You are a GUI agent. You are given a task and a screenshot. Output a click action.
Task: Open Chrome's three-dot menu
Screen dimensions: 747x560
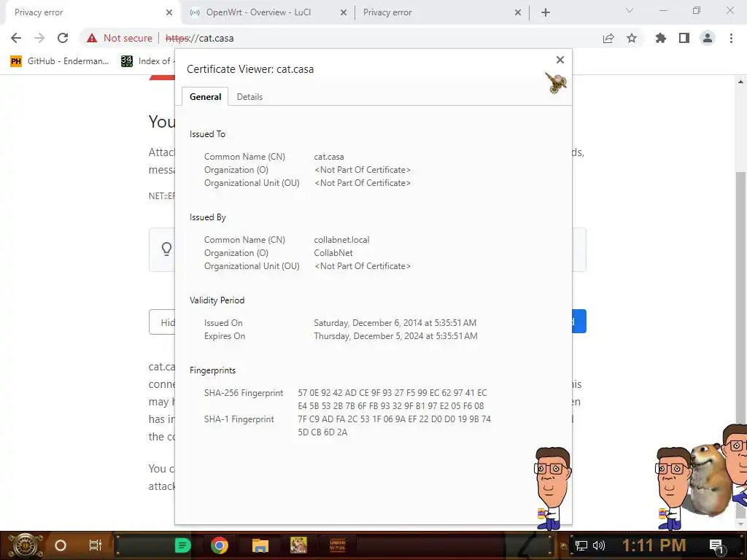(731, 38)
